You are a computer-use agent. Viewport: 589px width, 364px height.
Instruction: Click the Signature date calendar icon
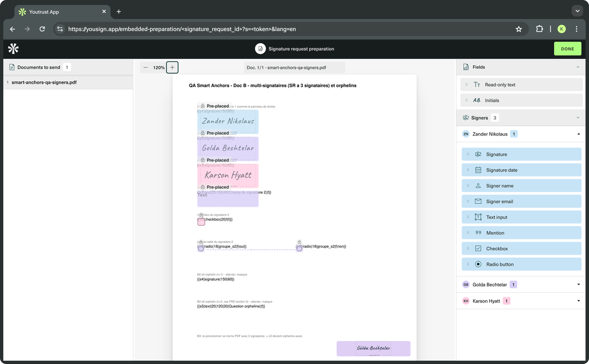(478, 170)
